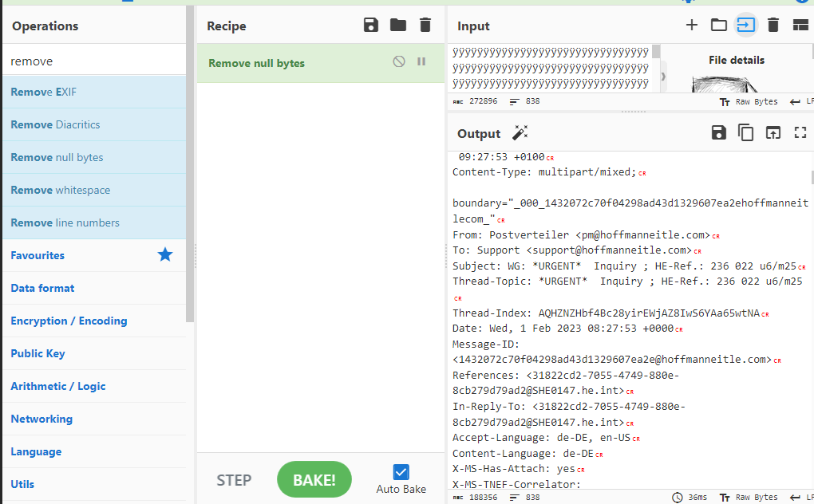Open the Networking operations category
Screen dimensions: 814x504
[41, 419]
